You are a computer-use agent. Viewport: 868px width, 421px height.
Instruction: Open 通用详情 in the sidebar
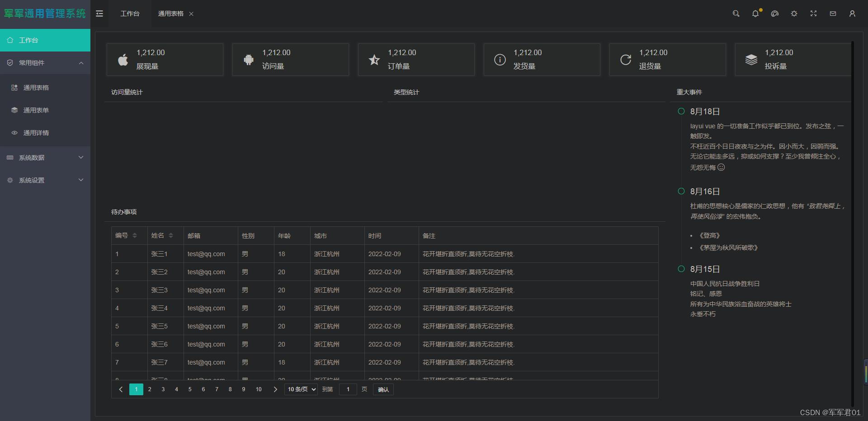click(45, 133)
